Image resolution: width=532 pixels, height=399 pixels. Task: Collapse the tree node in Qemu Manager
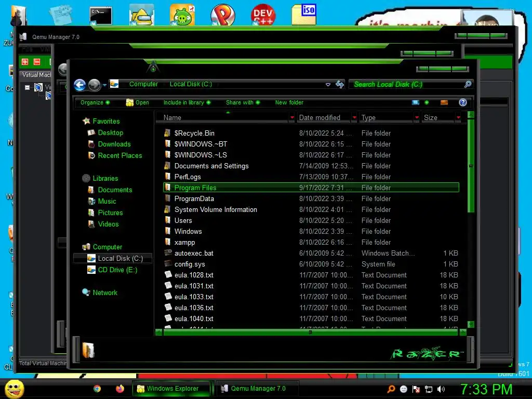[x=27, y=87]
